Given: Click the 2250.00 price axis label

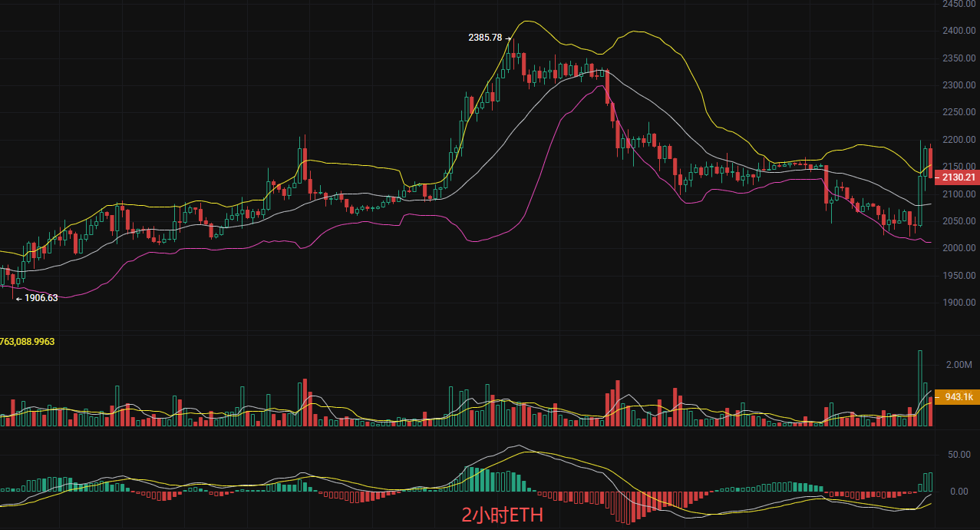Looking at the screenshot, I should 958,112.
